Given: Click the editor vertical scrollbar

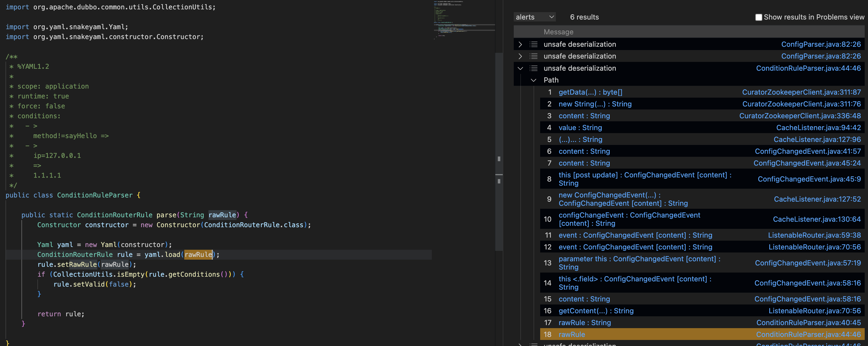Looking at the screenshot, I should coord(499,152).
